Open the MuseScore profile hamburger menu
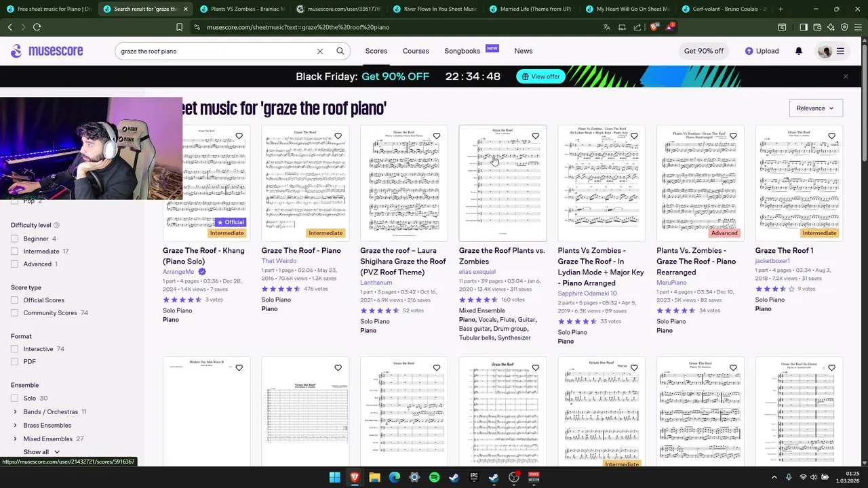The height and width of the screenshot is (488, 868). 840,51
